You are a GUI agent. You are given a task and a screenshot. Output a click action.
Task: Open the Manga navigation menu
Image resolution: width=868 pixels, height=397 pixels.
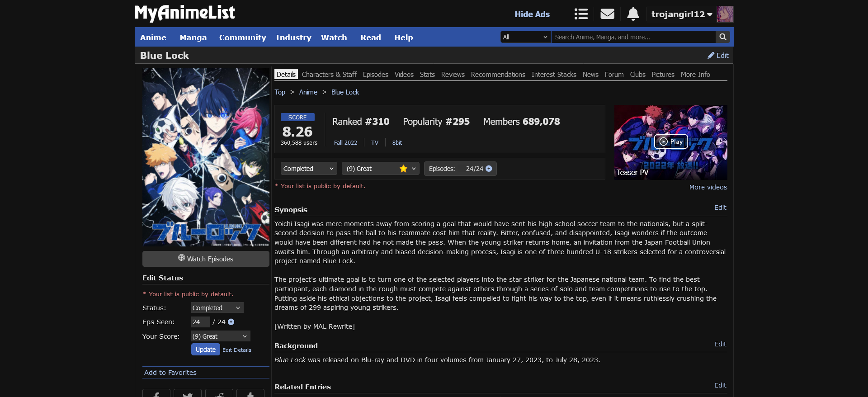193,38
